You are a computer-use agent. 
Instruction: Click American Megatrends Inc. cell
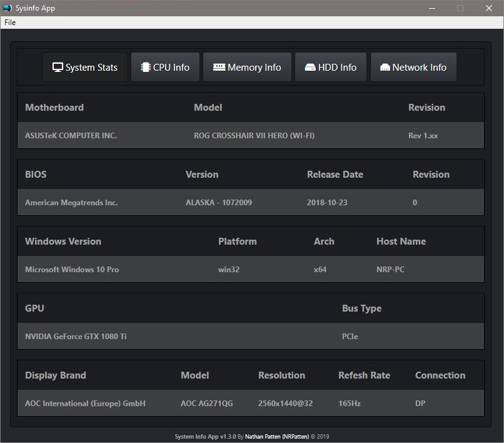(71, 203)
